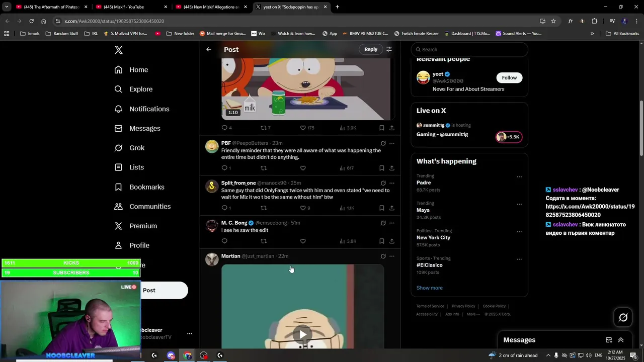Open Notifications in the sidebar
The width and height of the screenshot is (644, 362).
click(x=142, y=109)
